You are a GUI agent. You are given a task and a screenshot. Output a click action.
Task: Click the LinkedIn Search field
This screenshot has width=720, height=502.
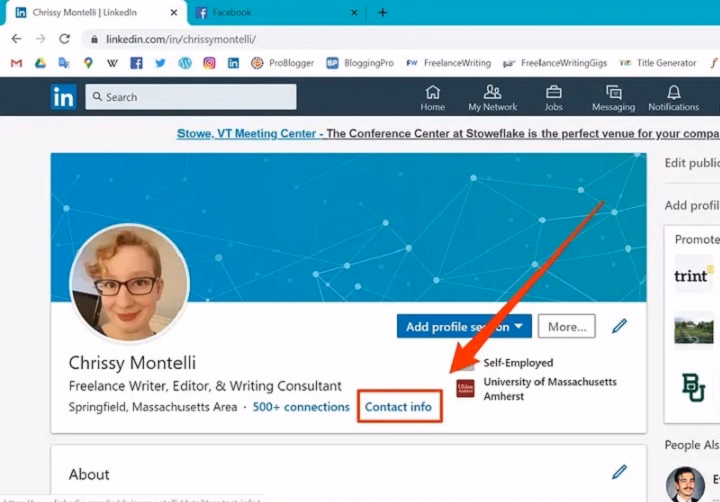pyautogui.click(x=191, y=97)
